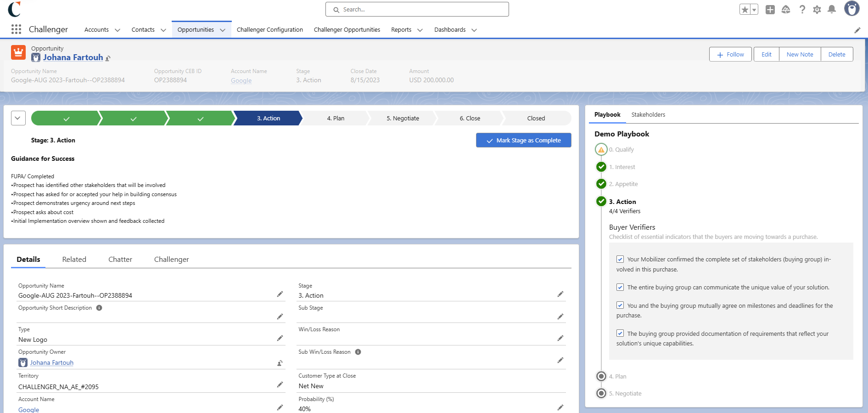
Task: Edit Win/Loss Reason field pencil
Action: [560, 338]
